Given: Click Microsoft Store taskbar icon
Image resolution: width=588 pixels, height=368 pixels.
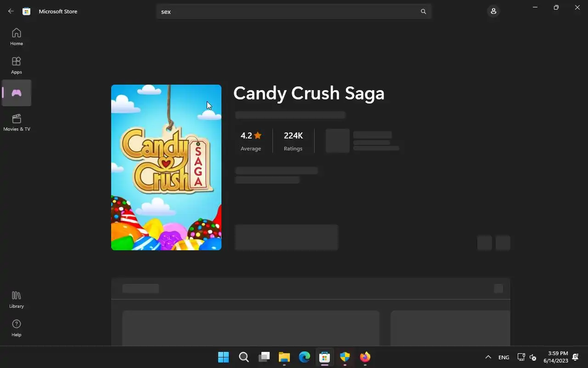Looking at the screenshot, I should point(325,357).
